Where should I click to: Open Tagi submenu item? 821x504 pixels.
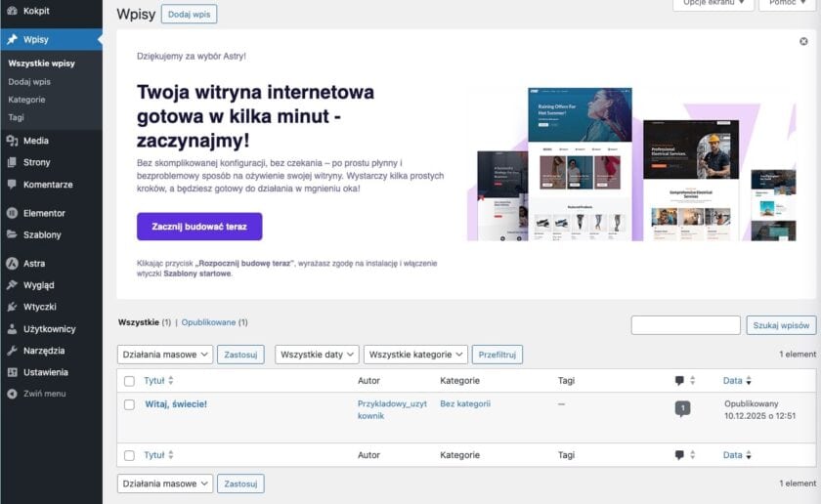(x=16, y=117)
